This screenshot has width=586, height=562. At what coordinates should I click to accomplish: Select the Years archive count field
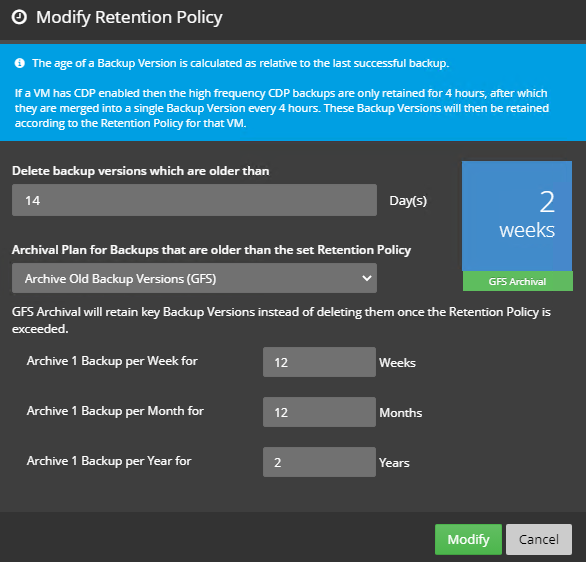tap(319, 462)
